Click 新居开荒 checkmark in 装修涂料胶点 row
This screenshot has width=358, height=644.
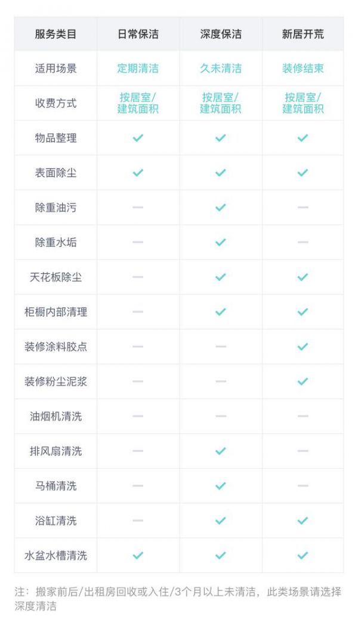303,346
